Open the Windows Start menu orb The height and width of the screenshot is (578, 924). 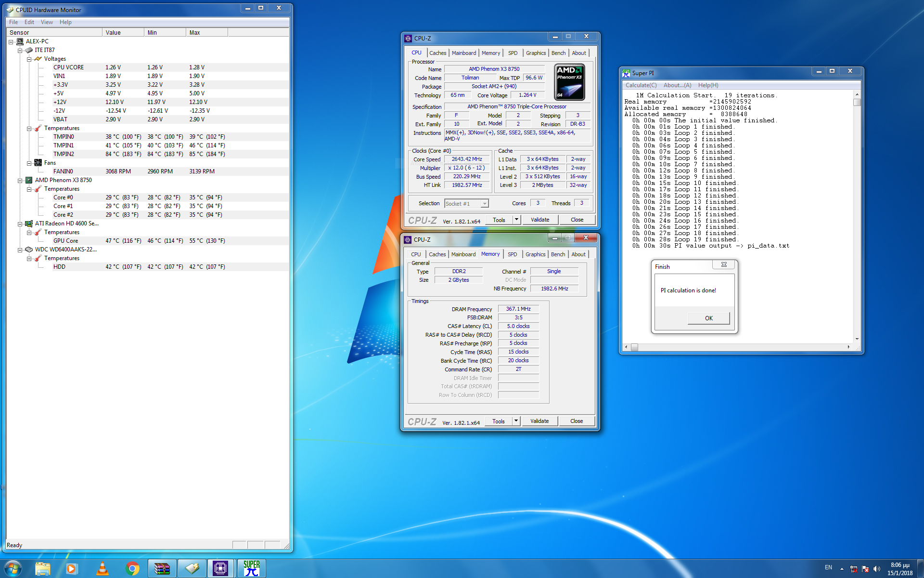[x=13, y=568]
